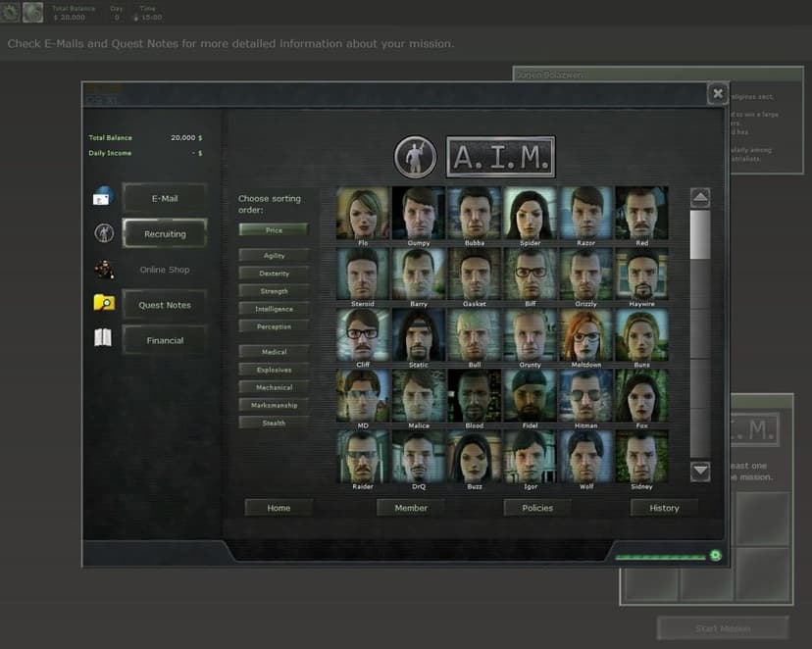Select mercenary Static portrait
The height and width of the screenshot is (649, 812).
pyautogui.click(x=419, y=335)
